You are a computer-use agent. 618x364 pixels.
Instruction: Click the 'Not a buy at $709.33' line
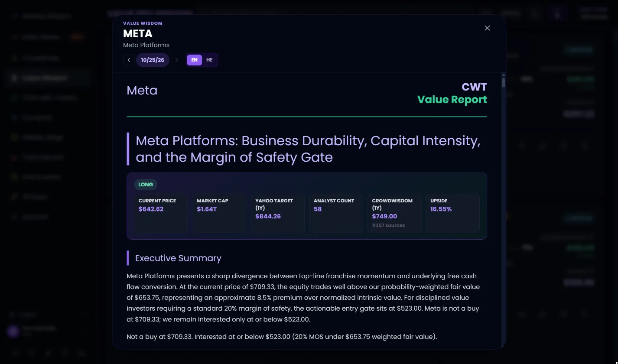pyautogui.click(x=282, y=337)
